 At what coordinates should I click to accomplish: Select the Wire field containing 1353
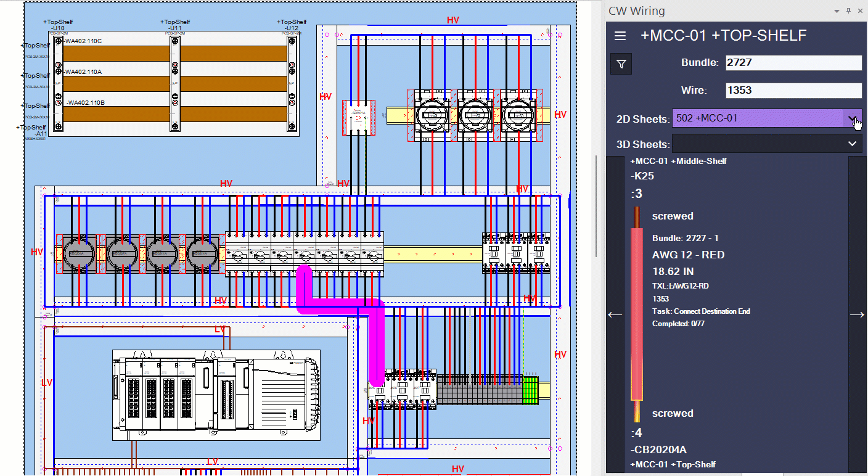click(793, 90)
